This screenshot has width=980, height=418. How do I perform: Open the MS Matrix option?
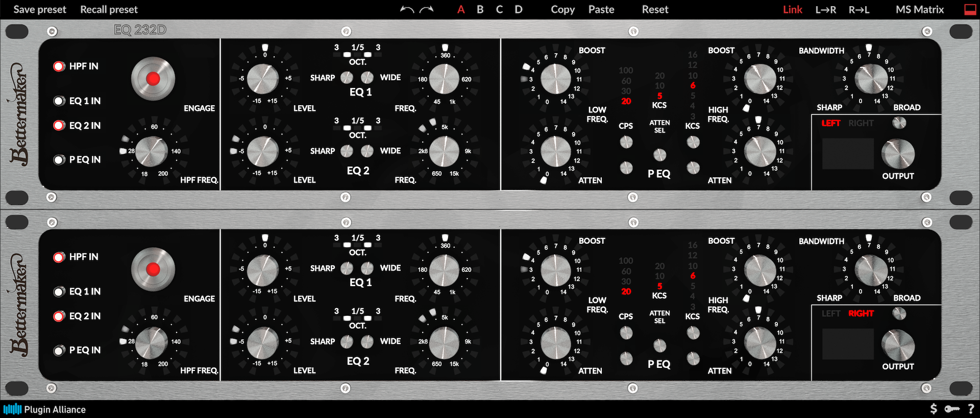(919, 9)
